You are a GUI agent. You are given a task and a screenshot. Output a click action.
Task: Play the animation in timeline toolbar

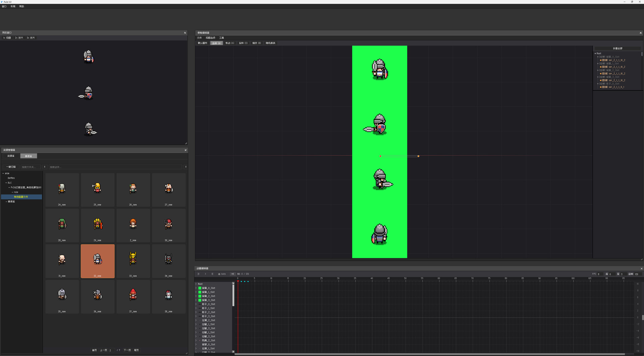pyautogui.click(x=205, y=274)
